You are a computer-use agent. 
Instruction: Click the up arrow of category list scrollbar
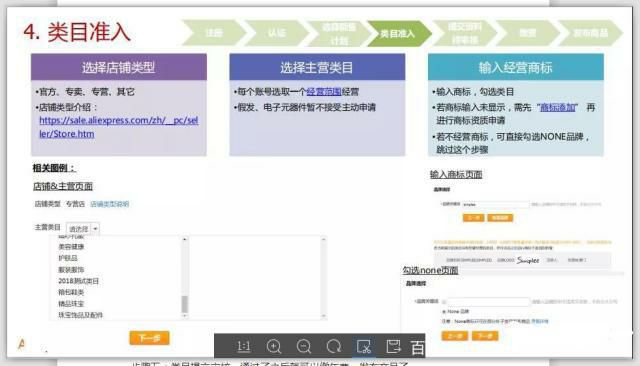coord(184,240)
